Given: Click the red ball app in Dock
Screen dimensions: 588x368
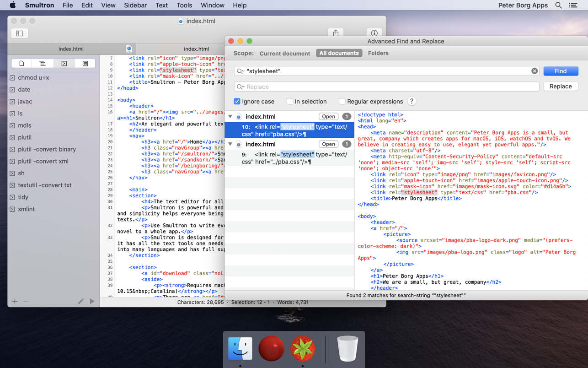Looking at the screenshot, I should 271,349.
